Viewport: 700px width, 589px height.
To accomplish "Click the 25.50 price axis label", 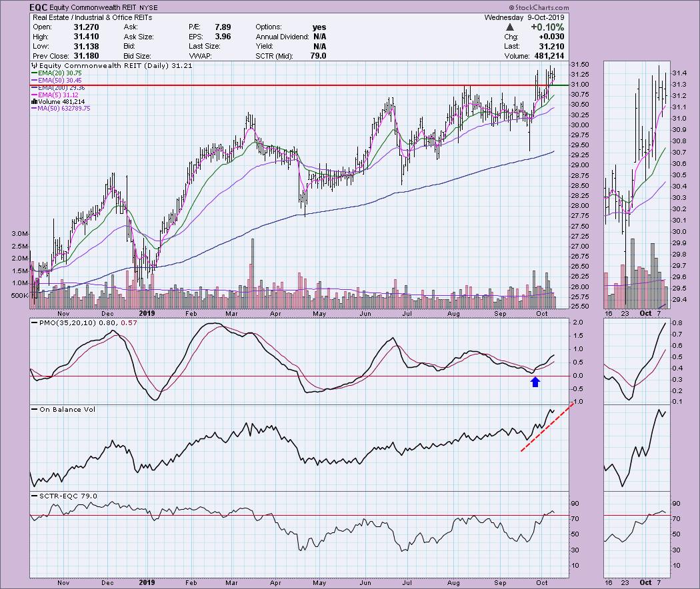I will [x=580, y=306].
